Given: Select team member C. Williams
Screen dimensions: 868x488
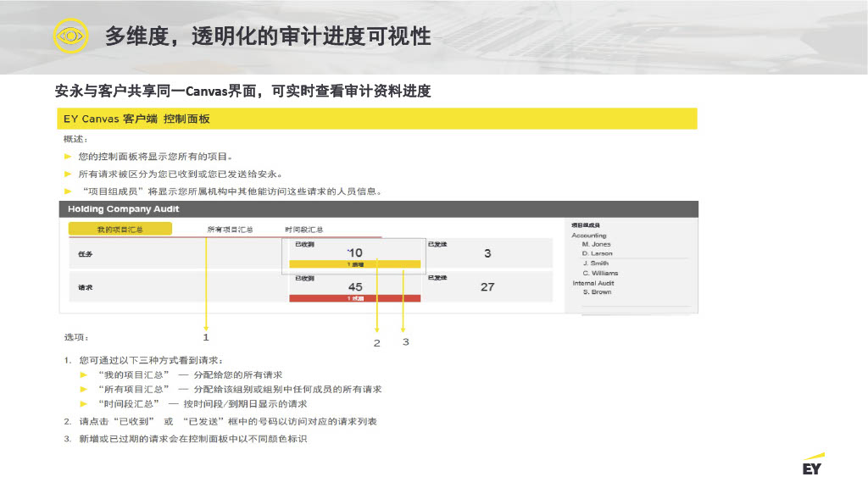Looking at the screenshot, I should (x=600, y=274).
